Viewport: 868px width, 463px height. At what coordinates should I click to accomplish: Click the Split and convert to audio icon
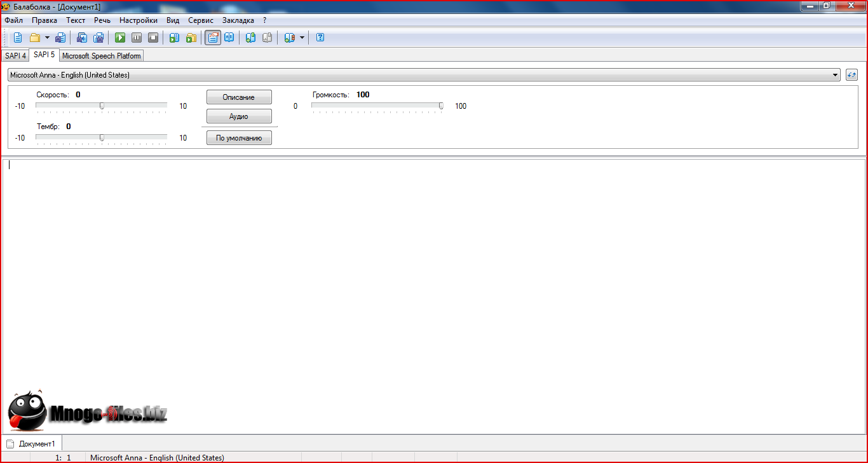98,38
